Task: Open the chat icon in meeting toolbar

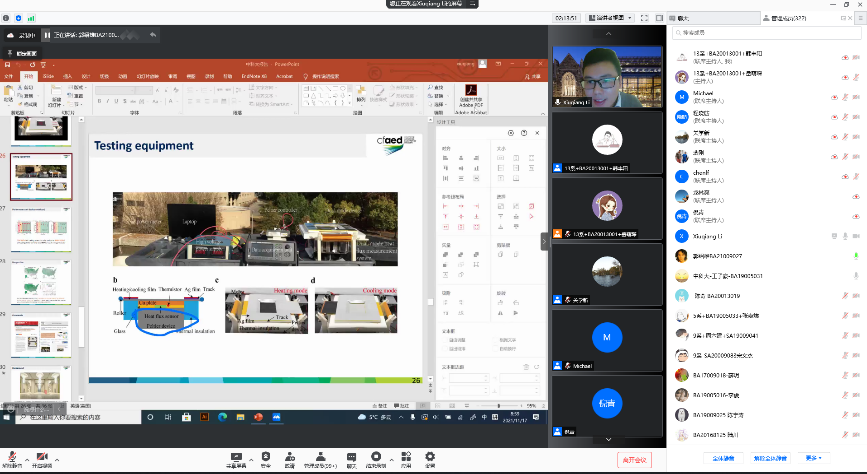Action: [x=351, y=457]
